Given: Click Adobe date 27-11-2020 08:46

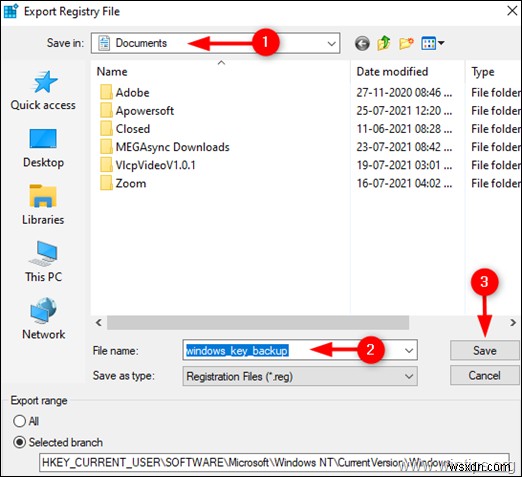Looking at the screenshot, I should click(404, 92).
